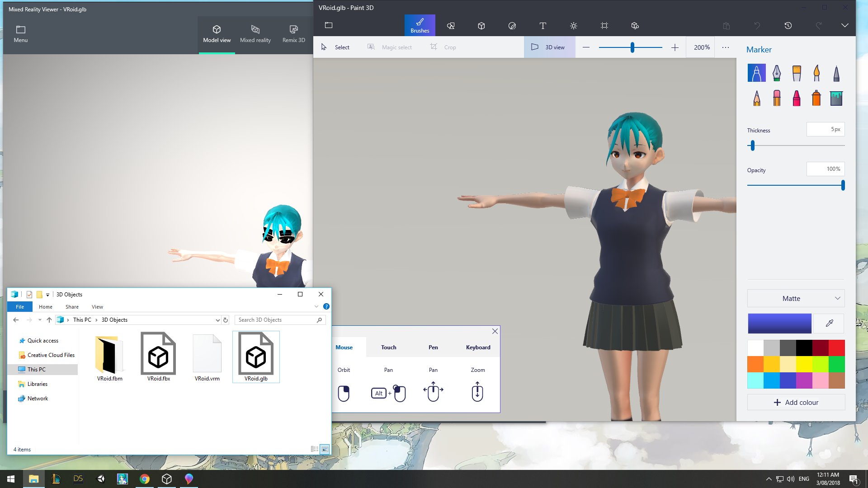Open the Share tab in Explorer
This screenshot has height=488, width=868.
[72, 307]
